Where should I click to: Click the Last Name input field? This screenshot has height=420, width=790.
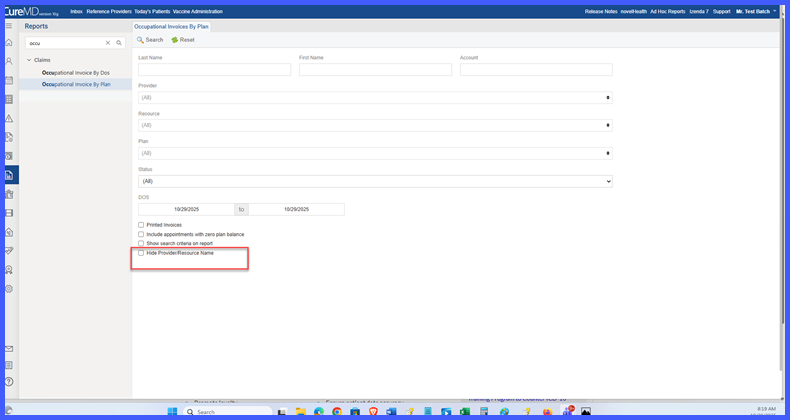[x=215, y=69]
